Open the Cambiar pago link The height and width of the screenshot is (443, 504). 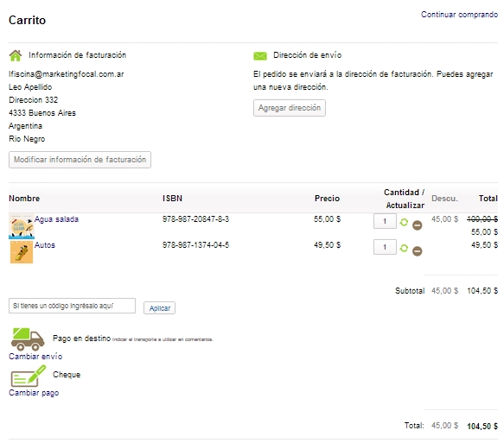click(34, 393)
